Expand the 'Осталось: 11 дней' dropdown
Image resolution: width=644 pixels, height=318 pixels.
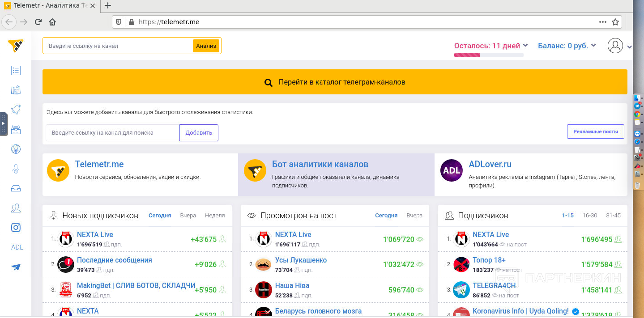[525, 45]
